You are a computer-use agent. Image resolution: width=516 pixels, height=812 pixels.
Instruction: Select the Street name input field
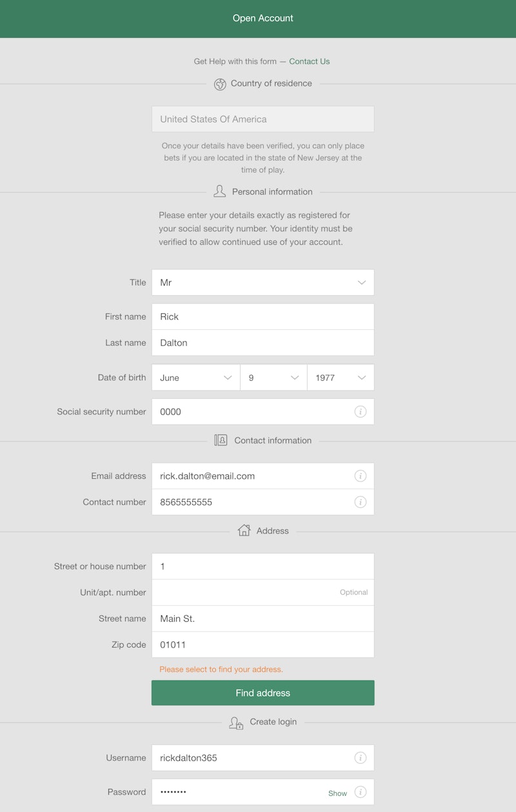pyautogui.click(x=263, y=619)
